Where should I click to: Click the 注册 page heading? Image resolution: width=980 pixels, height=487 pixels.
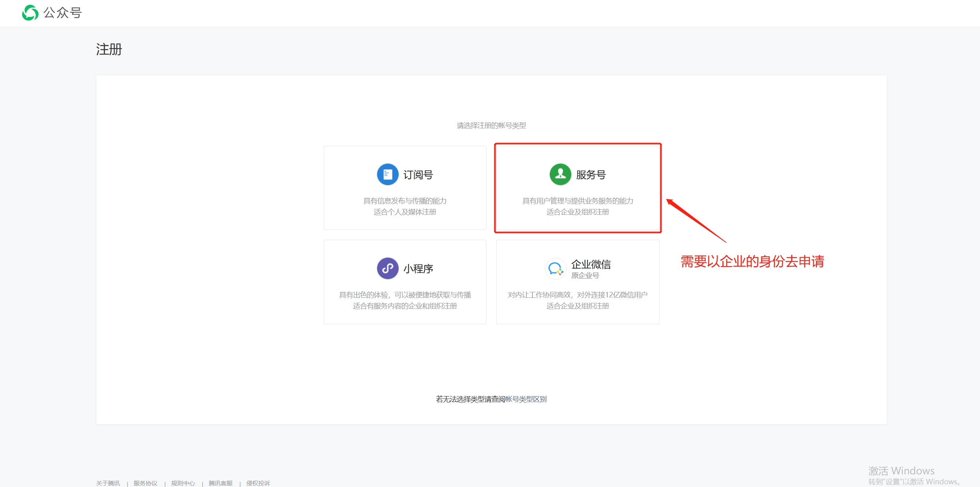click(109, 49)
